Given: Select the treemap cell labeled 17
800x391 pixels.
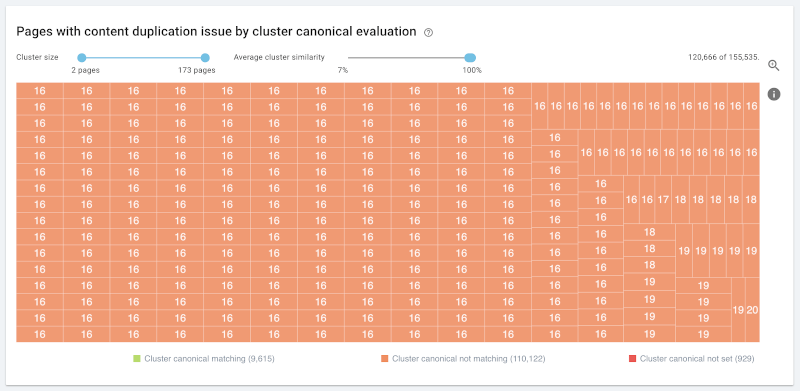Looking at the screenshot, I should click(x=663, y=200).
